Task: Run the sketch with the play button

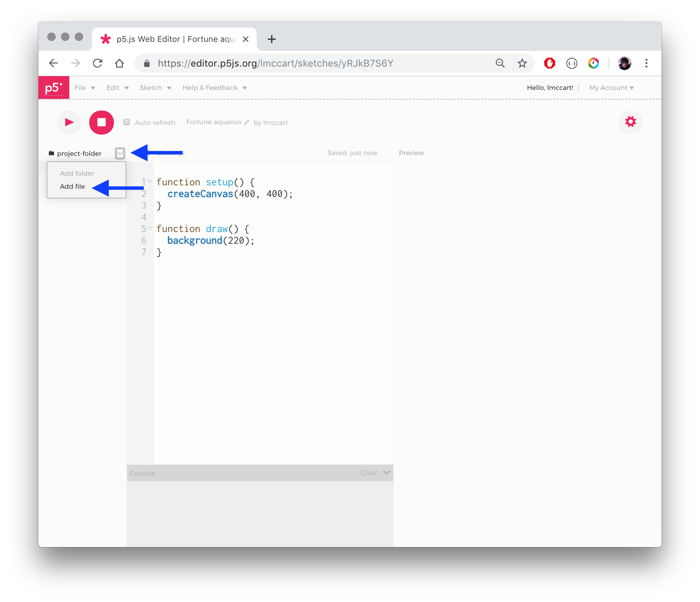Action: tap(69, 122)
